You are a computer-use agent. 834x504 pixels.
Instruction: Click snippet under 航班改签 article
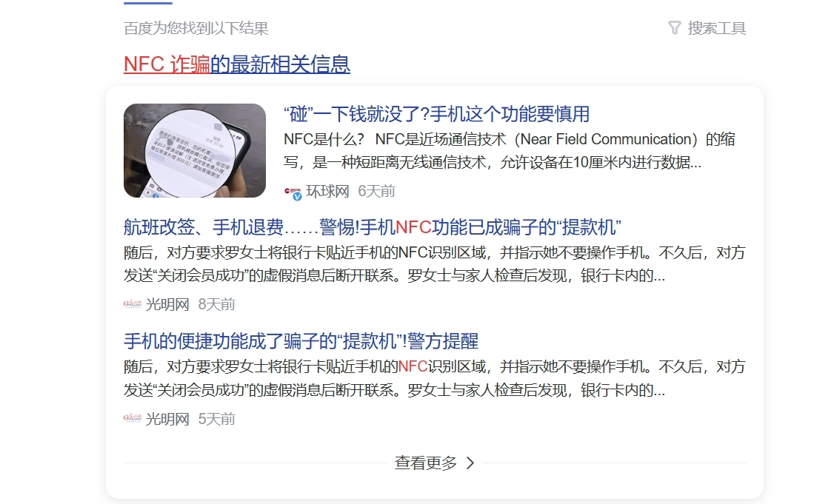434,263
